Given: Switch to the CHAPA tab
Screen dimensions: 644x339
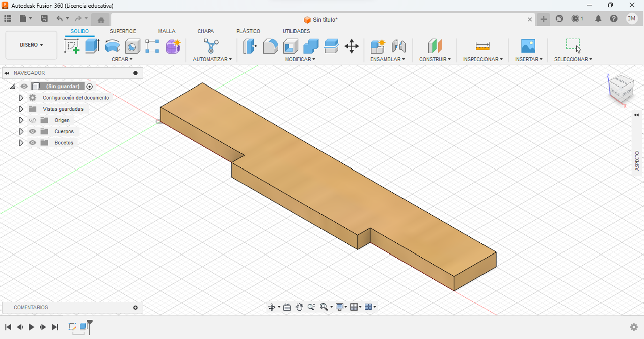Looking at the screenshot, I should (205, 31).
